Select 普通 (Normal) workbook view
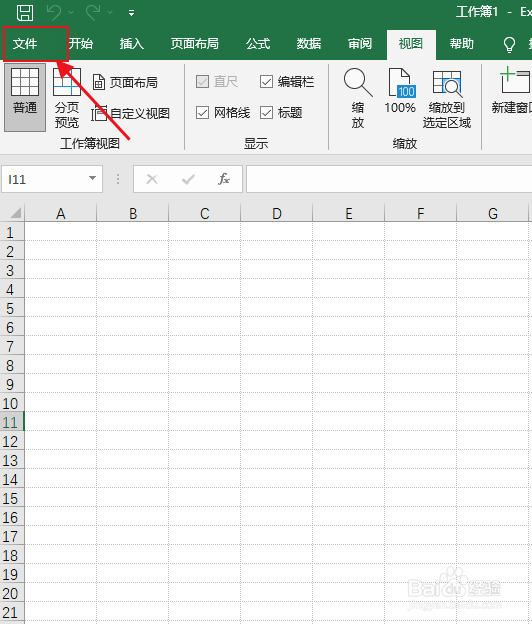Image resolution: width=532 pixels, height=624 pixels. [x=25, y=97]
